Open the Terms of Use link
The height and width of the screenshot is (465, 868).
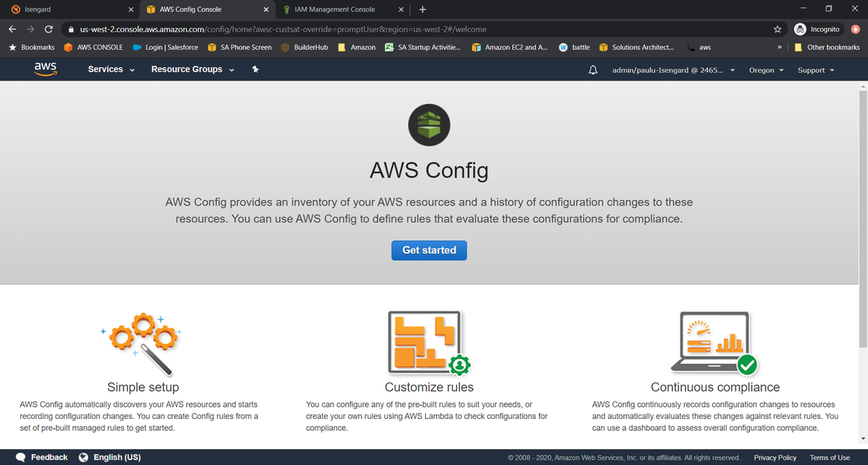(x=829, y=457)
